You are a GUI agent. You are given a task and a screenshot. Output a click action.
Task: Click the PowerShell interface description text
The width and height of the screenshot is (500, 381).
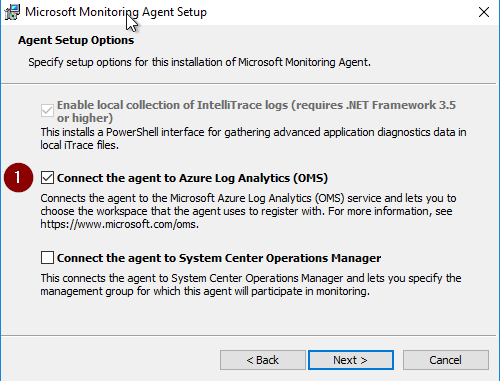tap(253, 139)
